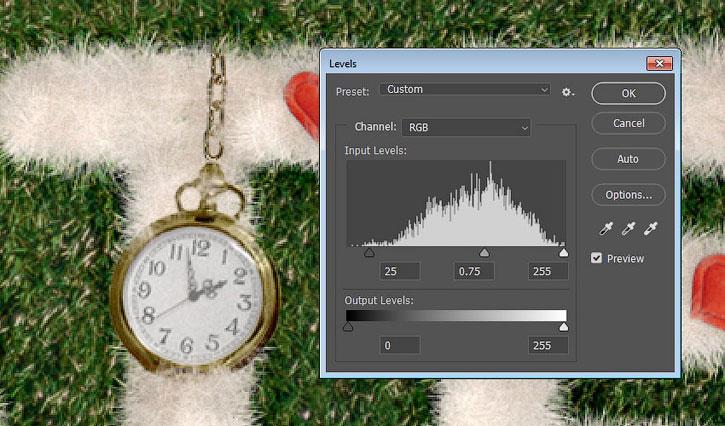Open the preset options gear menu
This screenshot has height=426, width=725.
(568, 92)
